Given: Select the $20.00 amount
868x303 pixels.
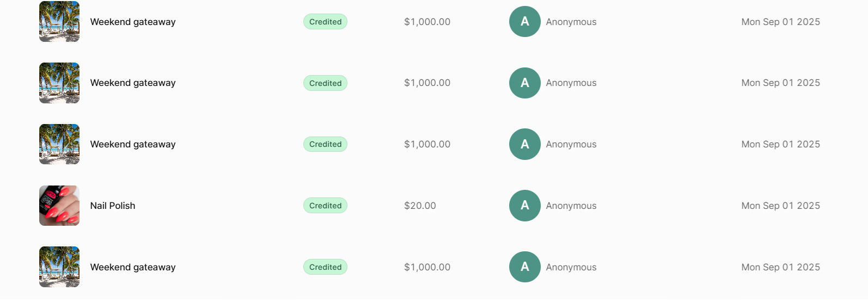Looking at the screenshot, I should 420,206.
